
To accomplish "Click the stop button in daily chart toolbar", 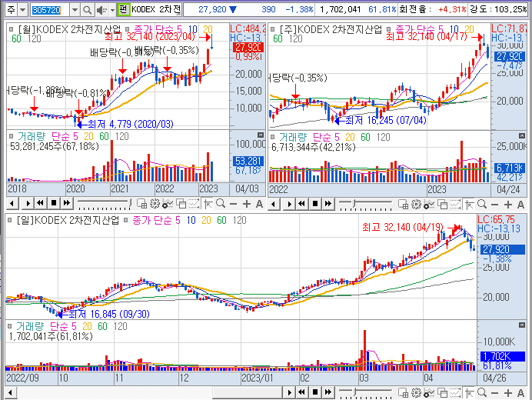I will click(315, 392).
